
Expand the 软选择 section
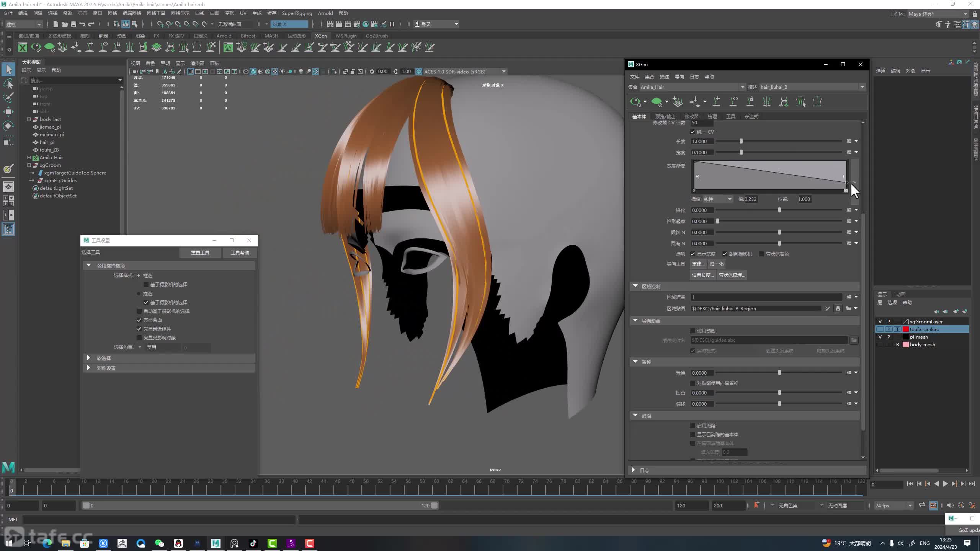tap(89, 358)
